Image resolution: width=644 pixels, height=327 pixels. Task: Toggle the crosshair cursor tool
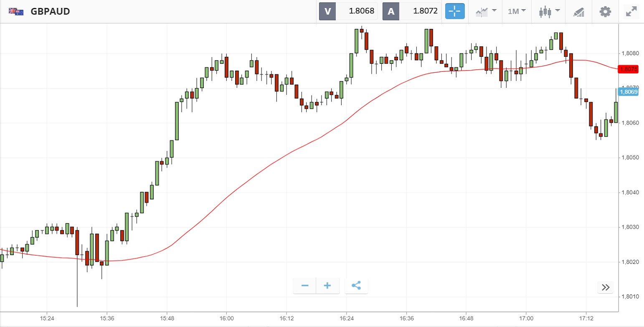coord(455,11)
